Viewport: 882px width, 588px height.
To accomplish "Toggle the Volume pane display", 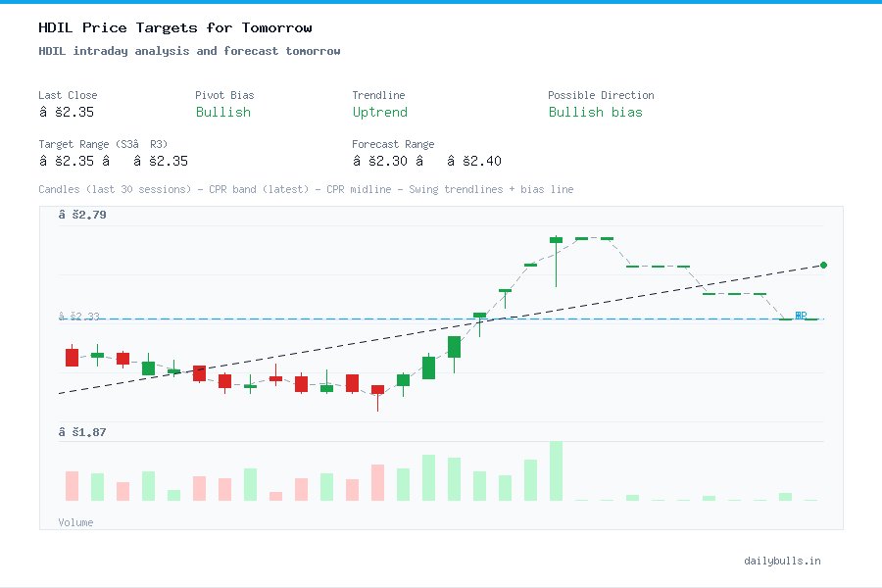I will (75, 522).
